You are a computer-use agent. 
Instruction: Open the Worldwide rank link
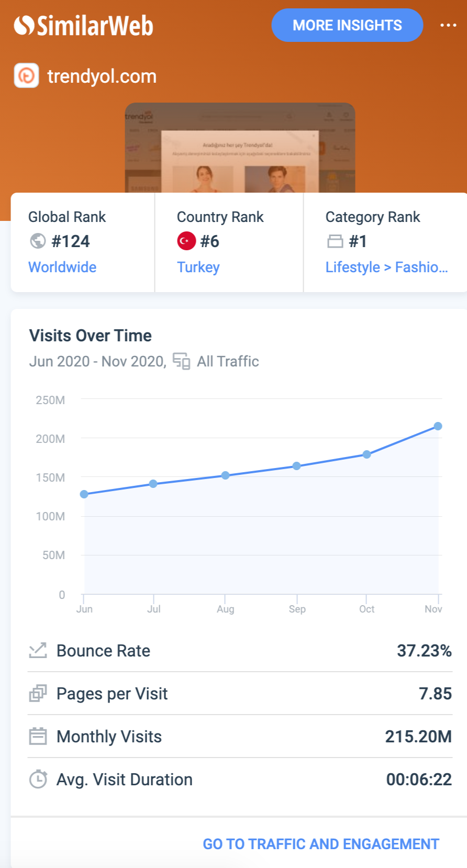tap(62, 267)
